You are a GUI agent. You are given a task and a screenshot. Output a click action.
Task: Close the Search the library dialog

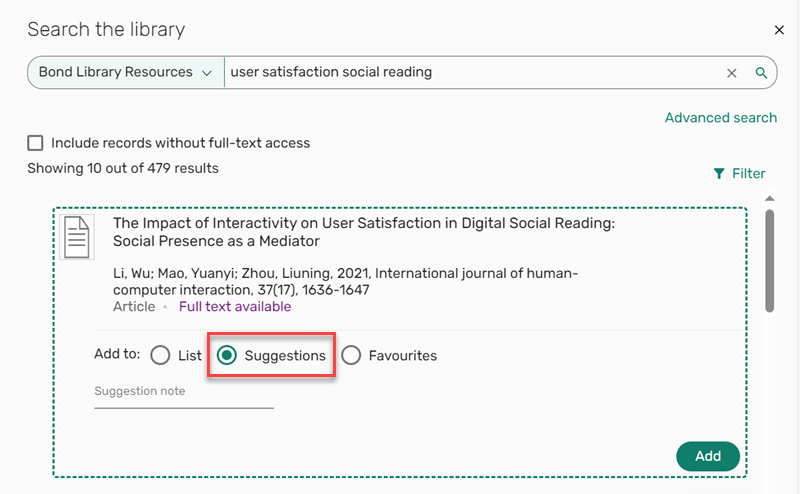[x=780, y=31]
